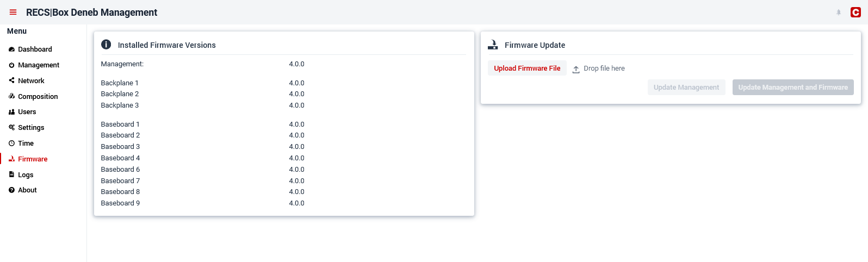868x262 pixels.
Task: Click the red C logo icon
Action: click(x=855, y=13)
